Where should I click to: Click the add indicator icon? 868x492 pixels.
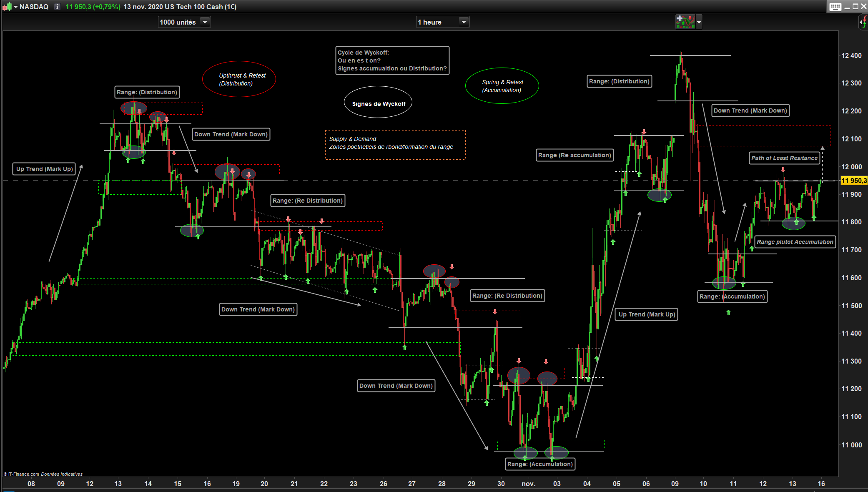click(x=685, y=22)
